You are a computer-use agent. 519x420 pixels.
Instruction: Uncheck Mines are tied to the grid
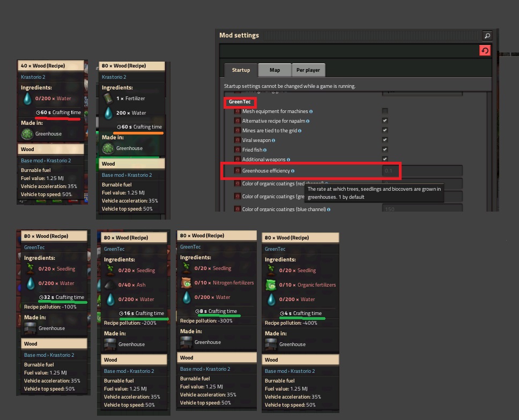(385, 130)
